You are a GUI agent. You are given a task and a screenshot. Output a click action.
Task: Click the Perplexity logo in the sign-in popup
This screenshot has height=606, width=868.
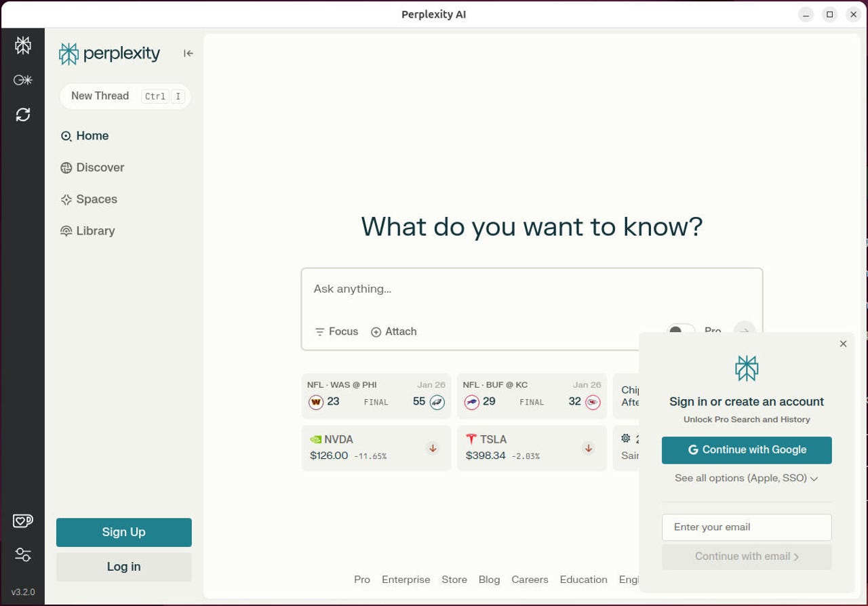point(747,369)
